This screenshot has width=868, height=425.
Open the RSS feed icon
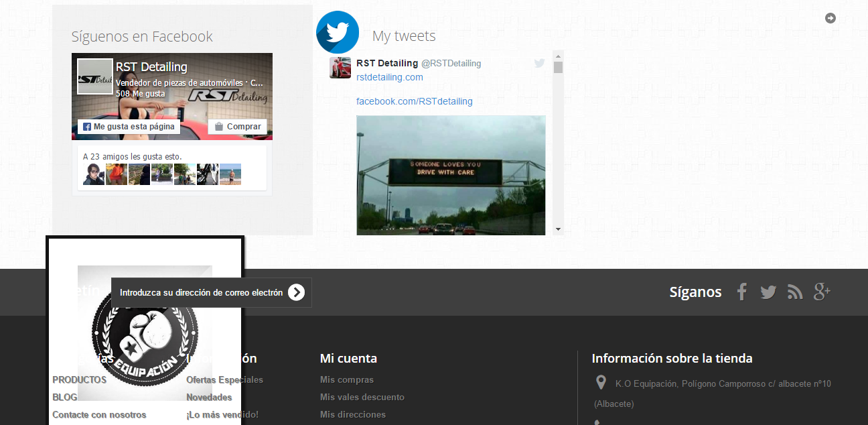[795, 292]
